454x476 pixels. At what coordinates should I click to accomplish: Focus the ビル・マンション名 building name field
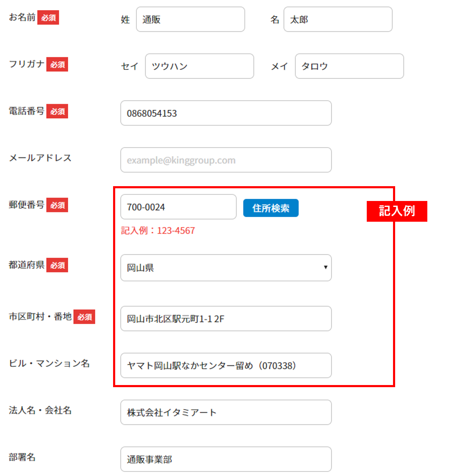[226, 366]
